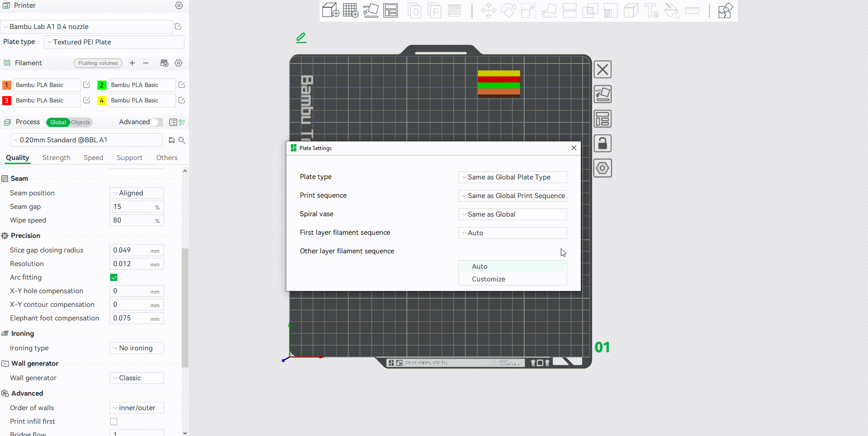
Task: Edit the Bambu Lab A1 printer preset
Action: click(178, 27)
